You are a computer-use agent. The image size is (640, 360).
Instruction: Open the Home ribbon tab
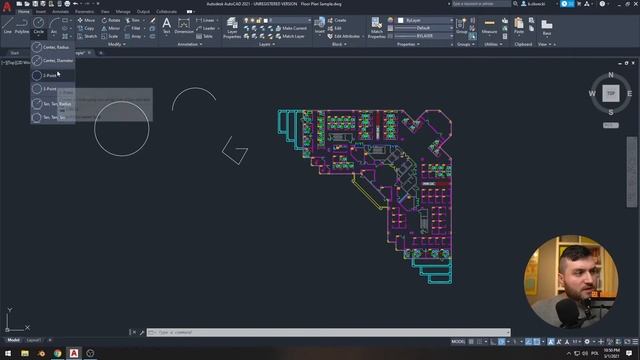click(23, 12)
